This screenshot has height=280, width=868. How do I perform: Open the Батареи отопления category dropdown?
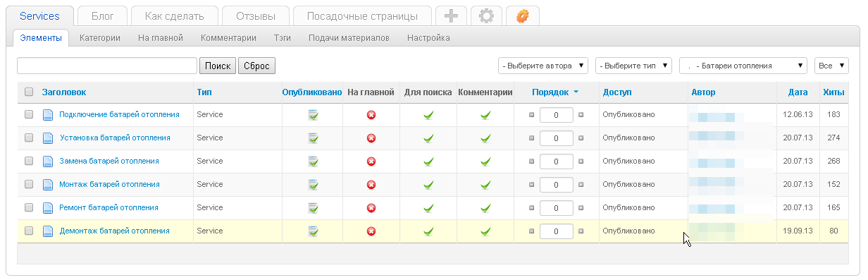(743, 66)
